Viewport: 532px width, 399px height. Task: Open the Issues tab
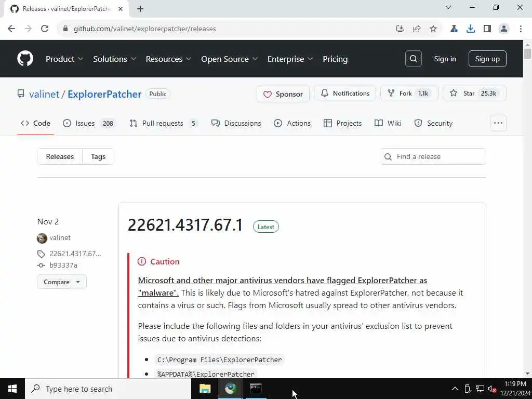(89, 123)
